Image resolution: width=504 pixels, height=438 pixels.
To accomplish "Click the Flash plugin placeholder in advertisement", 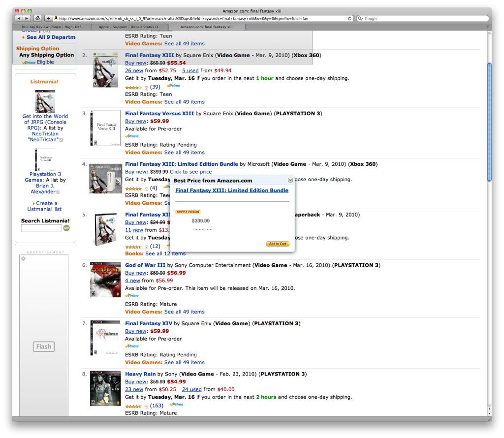I will (x=44, y=346).
